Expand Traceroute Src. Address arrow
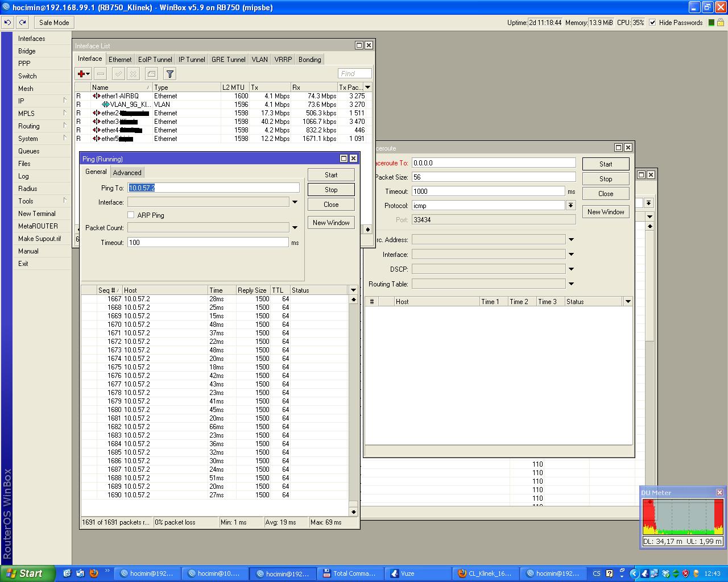The image size is (728, 582). click(x=571, y=240)
